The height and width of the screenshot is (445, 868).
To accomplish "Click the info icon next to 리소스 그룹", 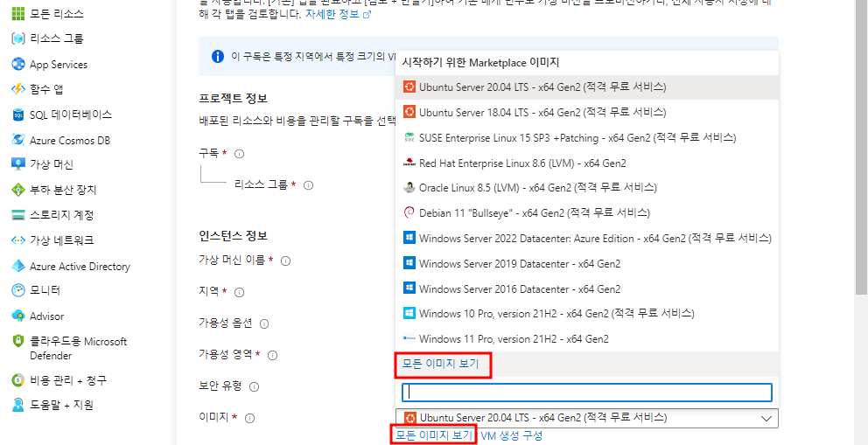I will [x=308, y=185].
